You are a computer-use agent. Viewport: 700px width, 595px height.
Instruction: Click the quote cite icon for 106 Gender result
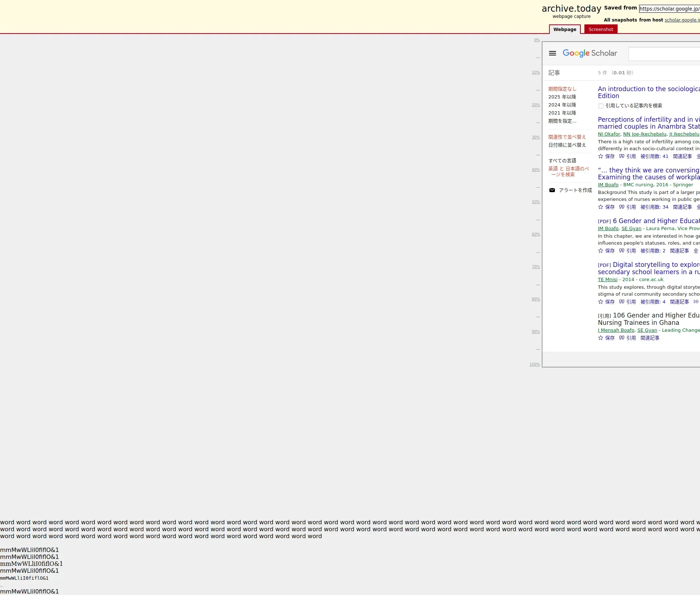(x=622, y=338)
